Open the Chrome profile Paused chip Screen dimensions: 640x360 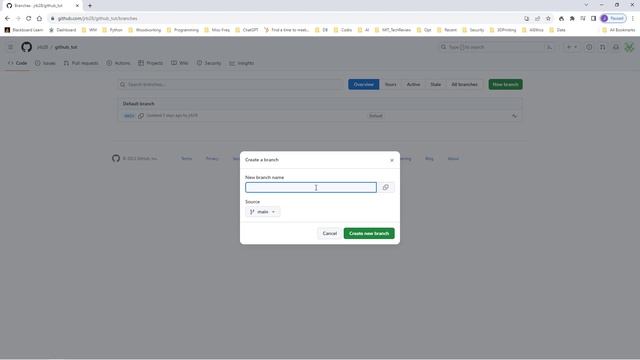[x=613, y=18]
